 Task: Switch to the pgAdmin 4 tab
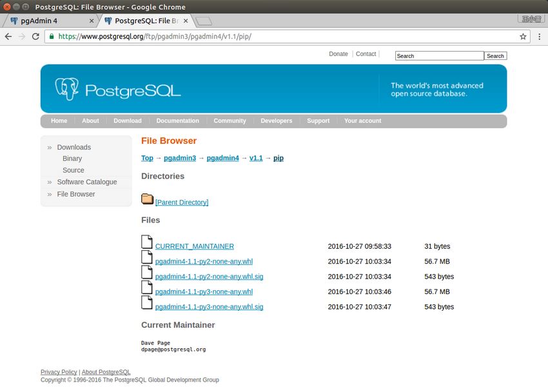pyautogui.click(x=51, y=21)
